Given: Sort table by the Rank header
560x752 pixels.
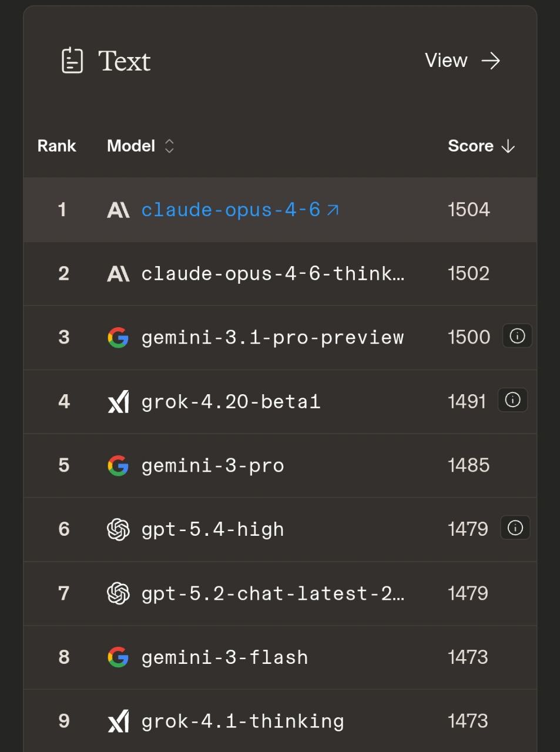Looking at the screenshot, I should (x=56, y=146).
